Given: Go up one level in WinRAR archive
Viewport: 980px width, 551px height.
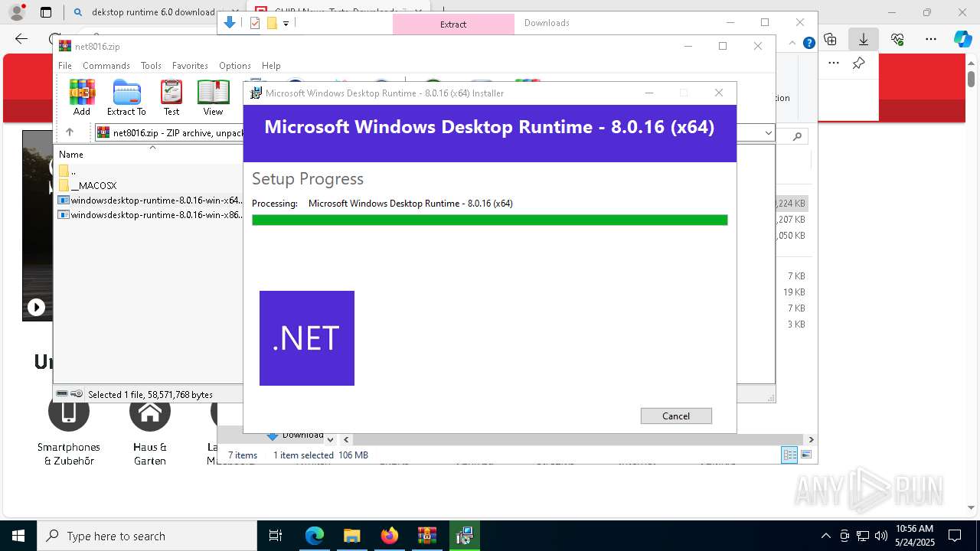Looking at the screenshot, I should [x=69, y=132].
